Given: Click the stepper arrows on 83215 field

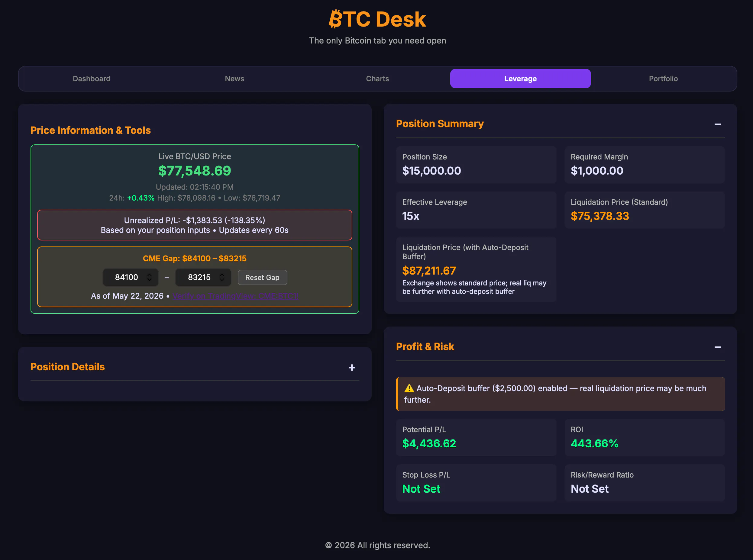Looking at the screenshot, I should (222, 277).
